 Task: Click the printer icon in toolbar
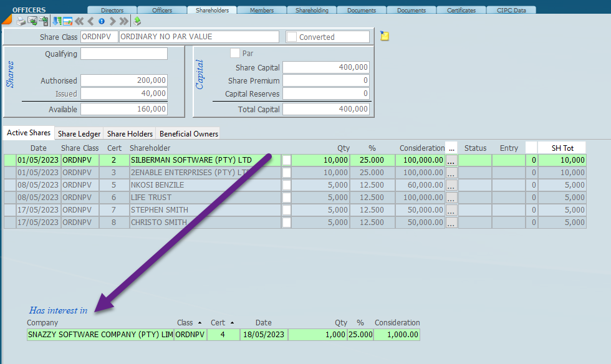point(21,21)
